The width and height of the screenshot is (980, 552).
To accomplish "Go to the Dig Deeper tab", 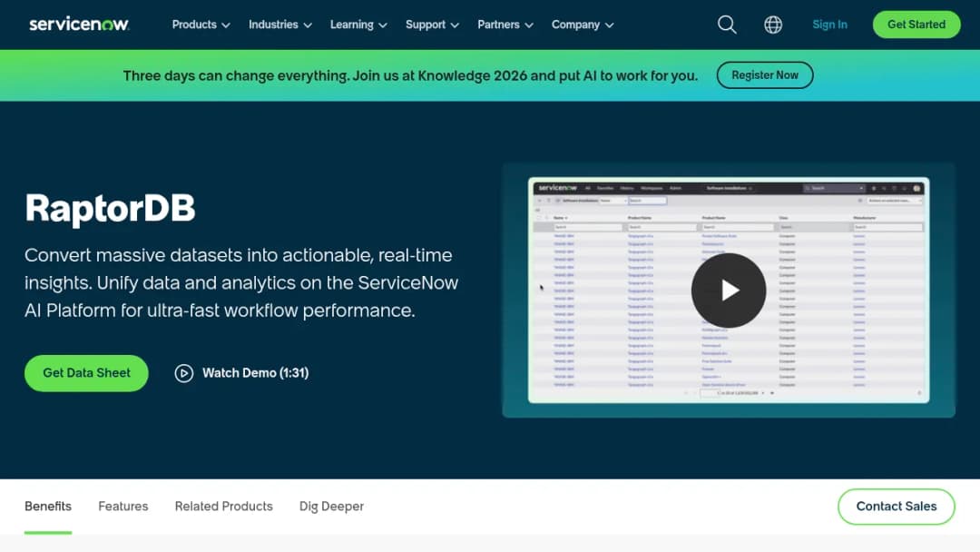I will click(331, 507).
